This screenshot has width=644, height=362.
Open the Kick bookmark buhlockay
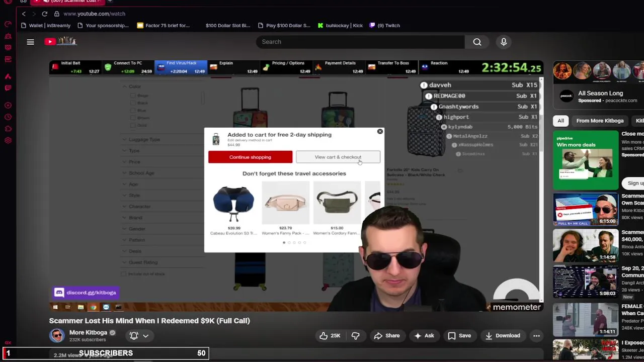point(340,25)
